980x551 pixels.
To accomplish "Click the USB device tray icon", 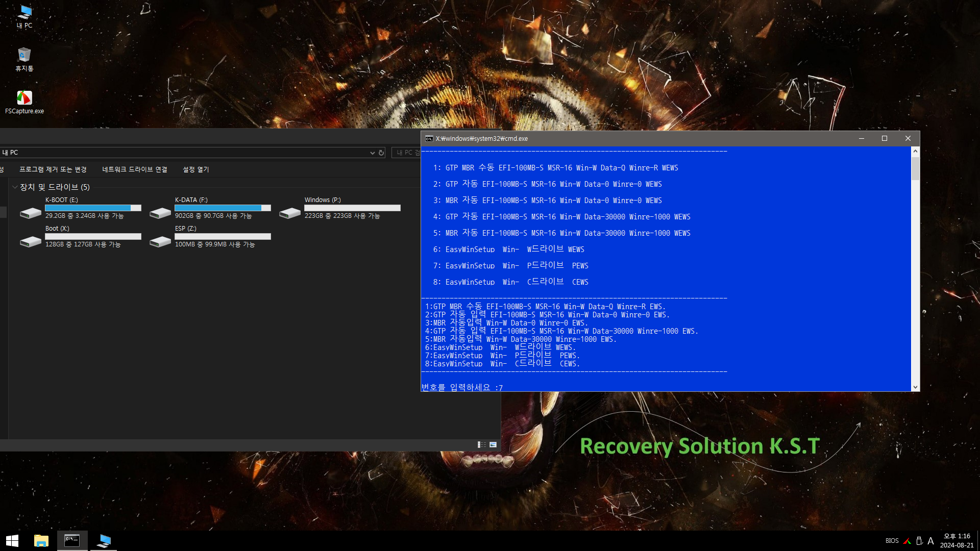I will point(919,541).
